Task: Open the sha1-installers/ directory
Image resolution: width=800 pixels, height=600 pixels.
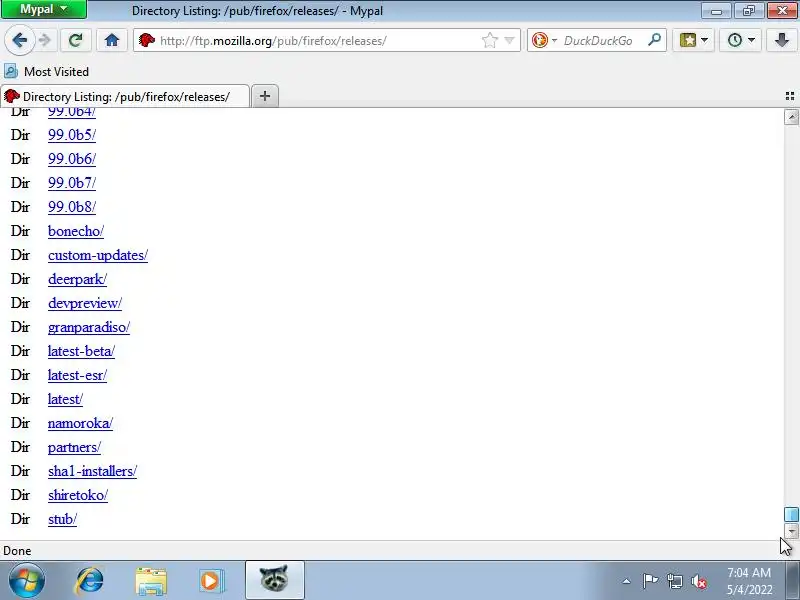Action: (x=92, y=471)
